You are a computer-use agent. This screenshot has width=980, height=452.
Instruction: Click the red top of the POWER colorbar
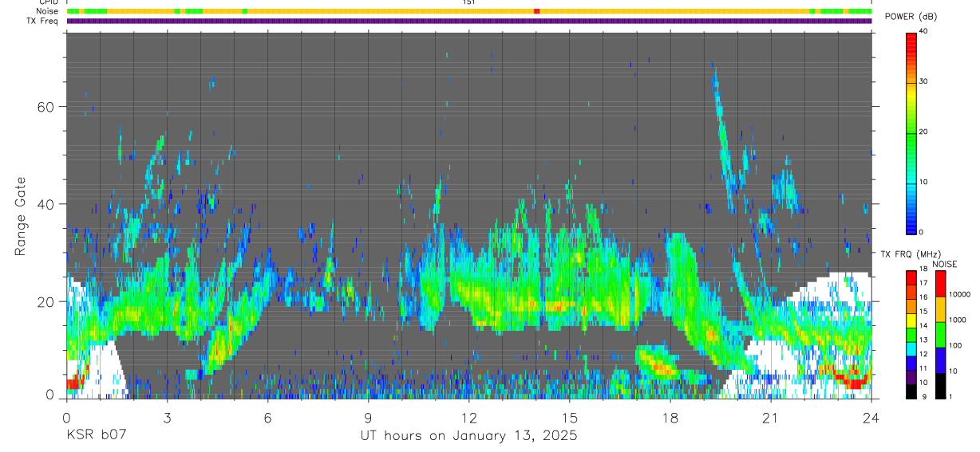coord(912,40)
